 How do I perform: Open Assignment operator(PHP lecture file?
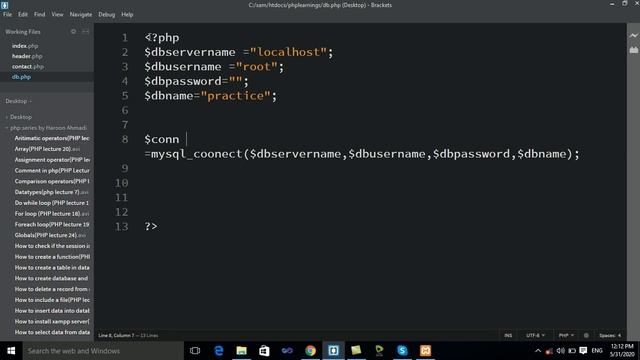click(x=52, y=160)
